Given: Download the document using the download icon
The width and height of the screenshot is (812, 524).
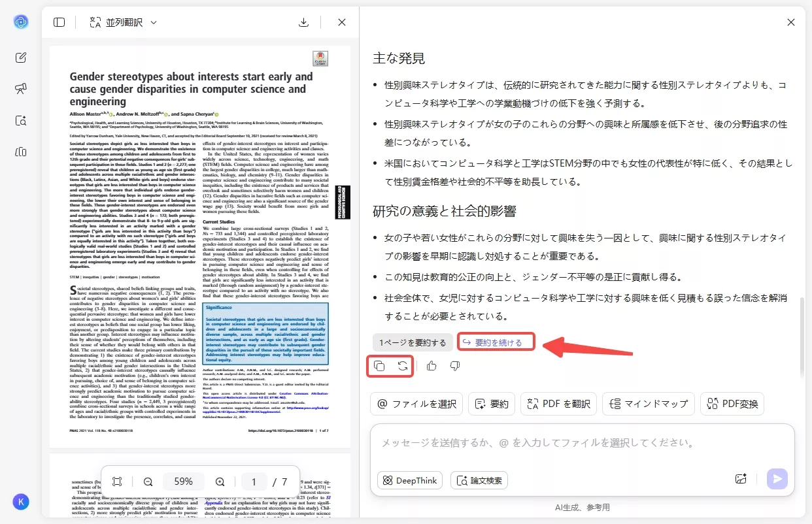Looking at the screenshot, I should 303,22.
